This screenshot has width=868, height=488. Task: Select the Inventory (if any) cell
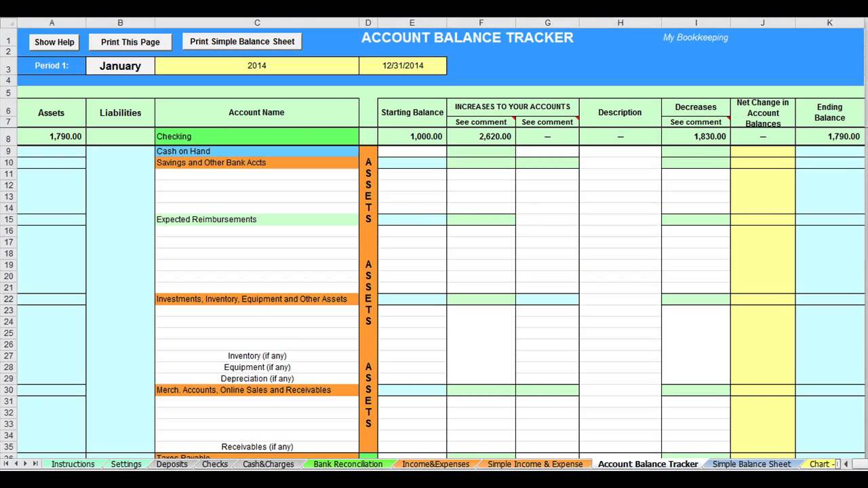(256, 356)
